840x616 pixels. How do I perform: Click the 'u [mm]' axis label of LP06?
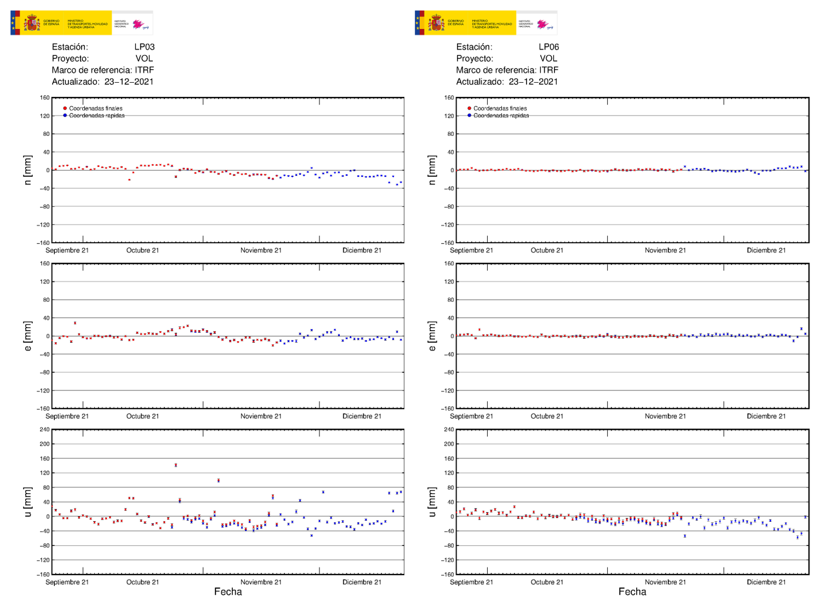432,502
